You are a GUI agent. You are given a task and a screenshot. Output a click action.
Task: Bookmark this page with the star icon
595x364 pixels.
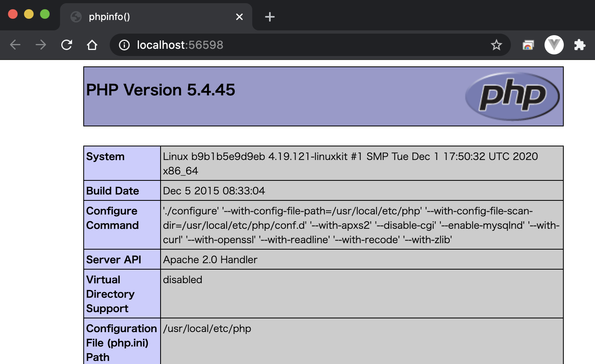497,45
